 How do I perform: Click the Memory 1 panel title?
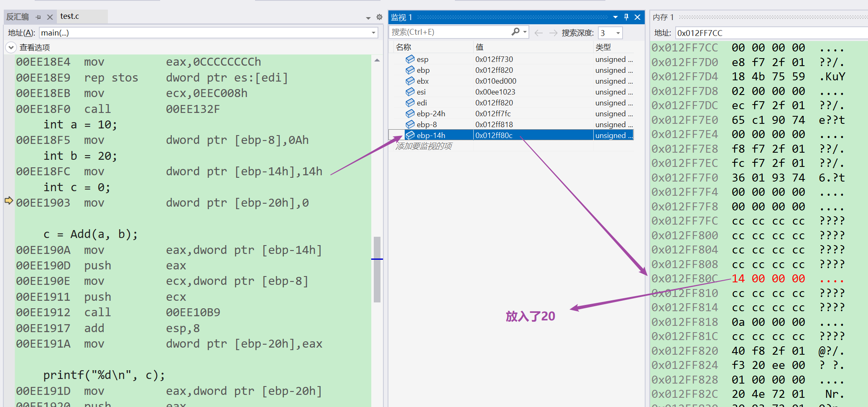pyautogui.click(x=663, y=17)
